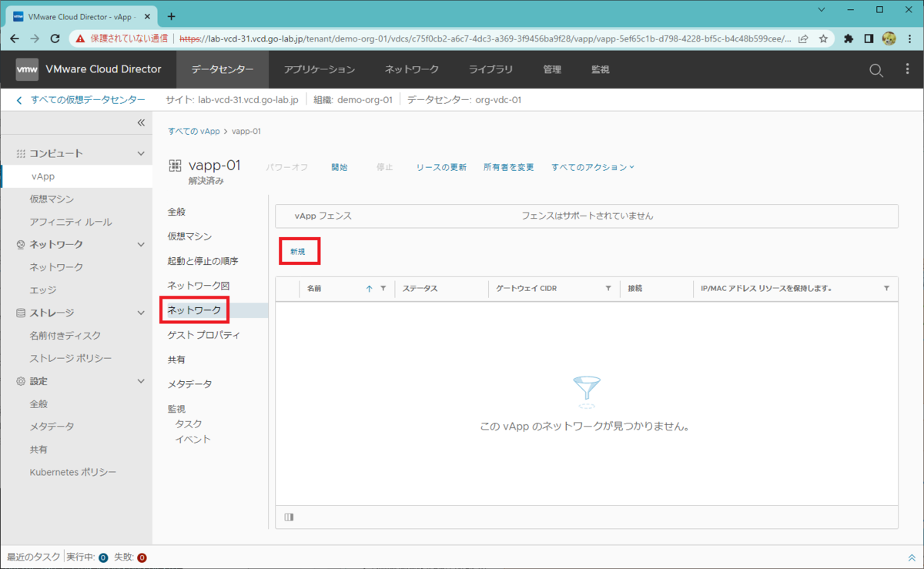Reload the page with browser refresh icon
The image size is (924, 569).
click(55, 38)
